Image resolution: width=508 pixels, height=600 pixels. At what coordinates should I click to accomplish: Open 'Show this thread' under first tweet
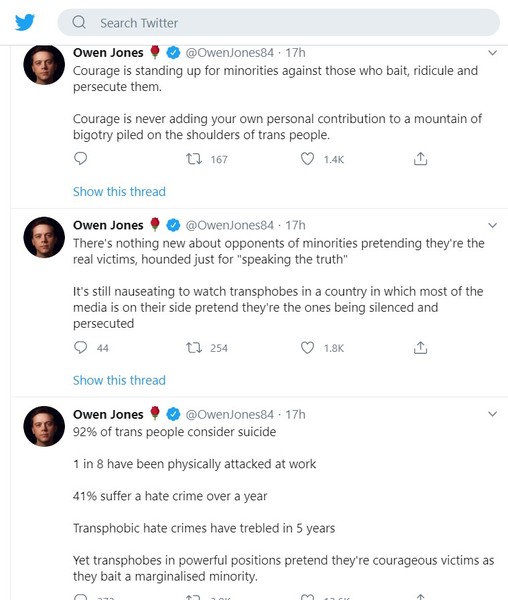(x=119, y=191)
